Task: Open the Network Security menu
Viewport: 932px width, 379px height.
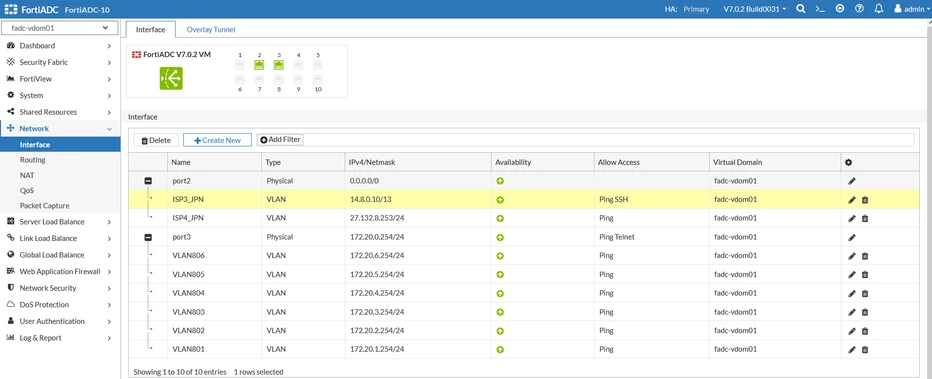Action: tap(59, 288)
